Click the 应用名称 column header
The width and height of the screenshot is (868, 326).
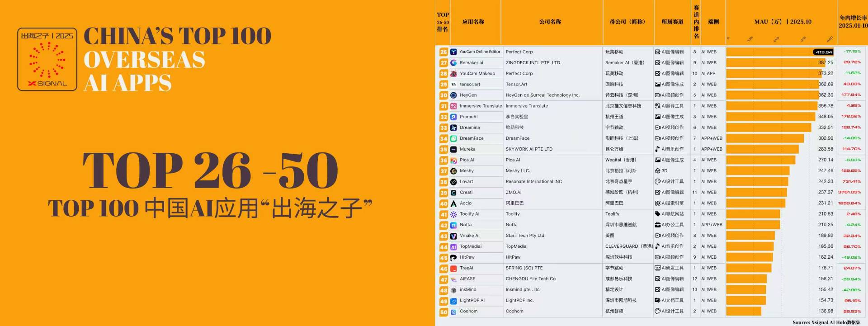click(x=473, y=22)
